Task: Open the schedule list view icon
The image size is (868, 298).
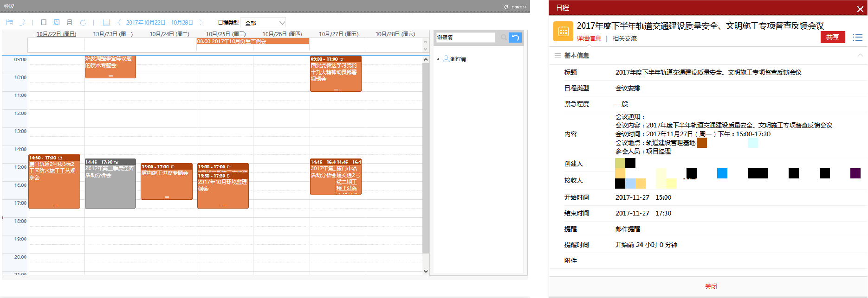Action: (x=106, y=23)
